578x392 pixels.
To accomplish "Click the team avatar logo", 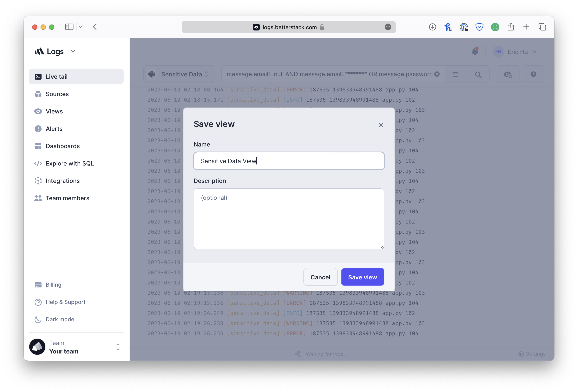I will [37, 347].
